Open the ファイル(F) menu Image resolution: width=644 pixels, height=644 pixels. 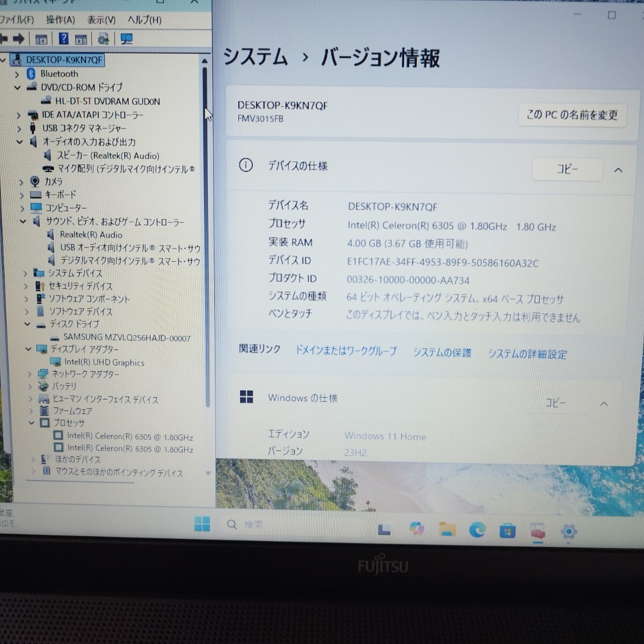pyautogui.click(x=16, y=20)
